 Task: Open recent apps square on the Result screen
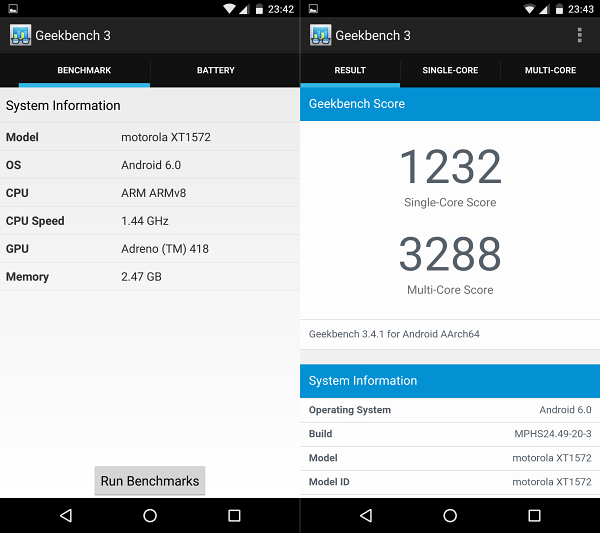tap(534, 515)
